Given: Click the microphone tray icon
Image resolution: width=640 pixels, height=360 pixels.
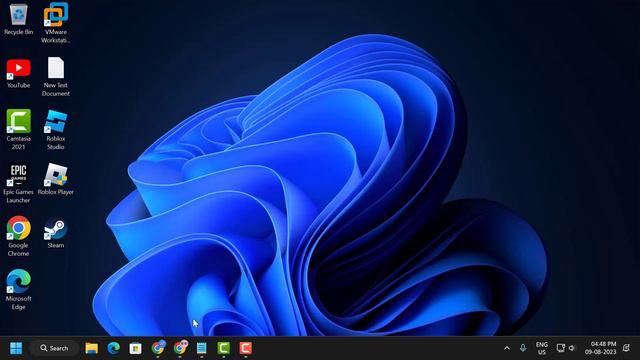Looking at the screenshot, I should [523, 348].
